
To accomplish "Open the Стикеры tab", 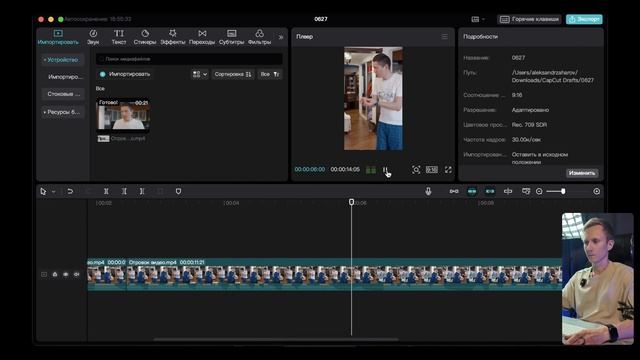I will 145,37.
